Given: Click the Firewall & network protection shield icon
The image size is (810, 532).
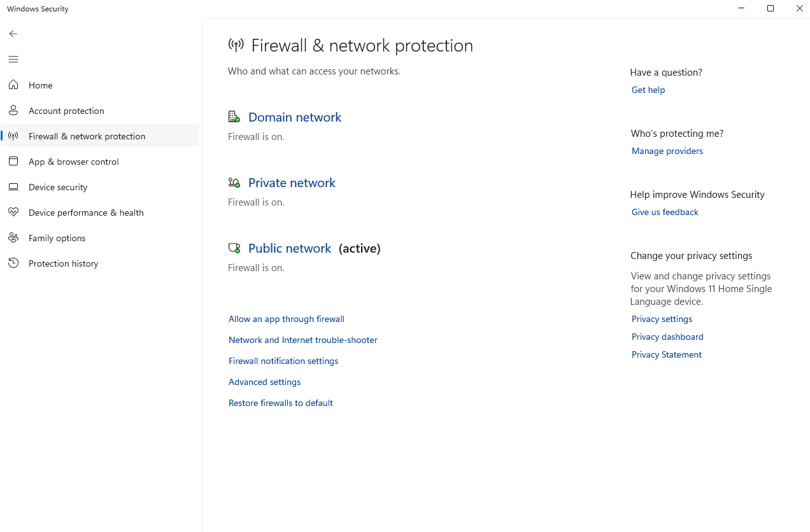Looking at the screenshot, I should coord(13,136).
